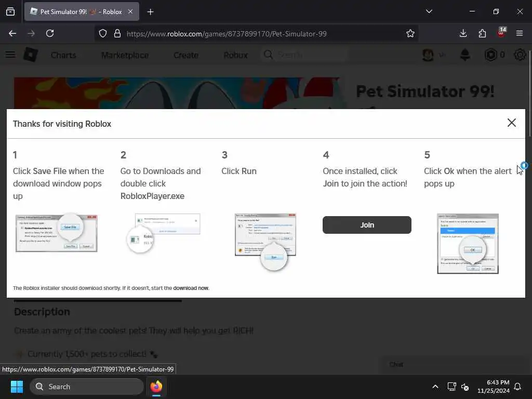Click the Firefox taskbar icon

(x=156, y=387)
